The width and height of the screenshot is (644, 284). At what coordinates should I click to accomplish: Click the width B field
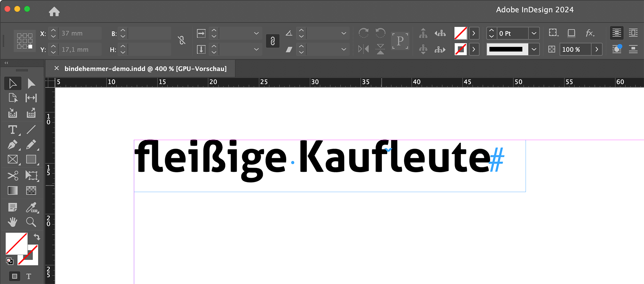pos(149,33)
